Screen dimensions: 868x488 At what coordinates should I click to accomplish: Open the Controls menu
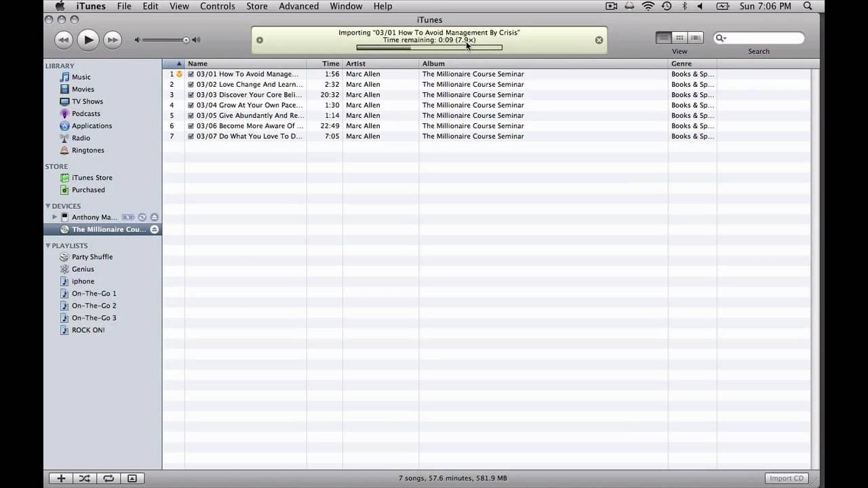218,6
